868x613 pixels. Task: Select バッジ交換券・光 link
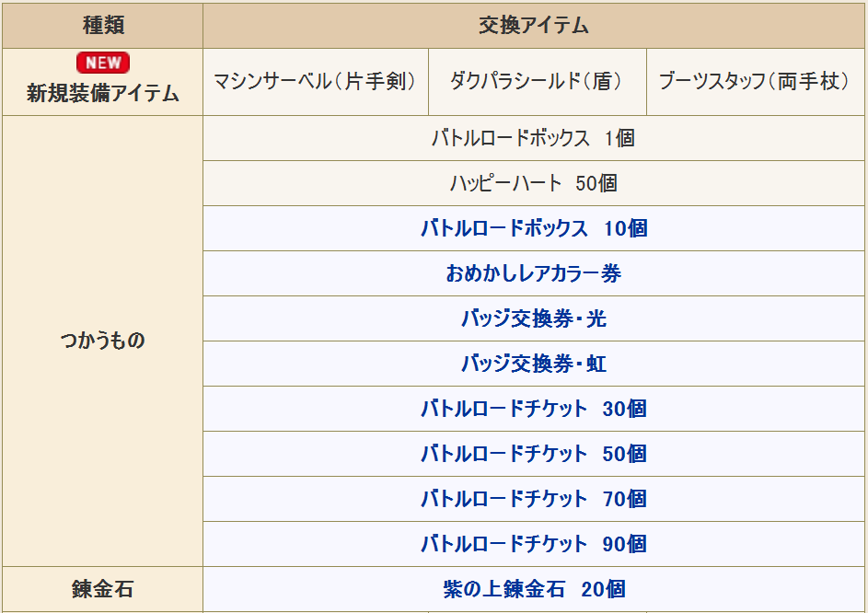(x=534, y=318)
